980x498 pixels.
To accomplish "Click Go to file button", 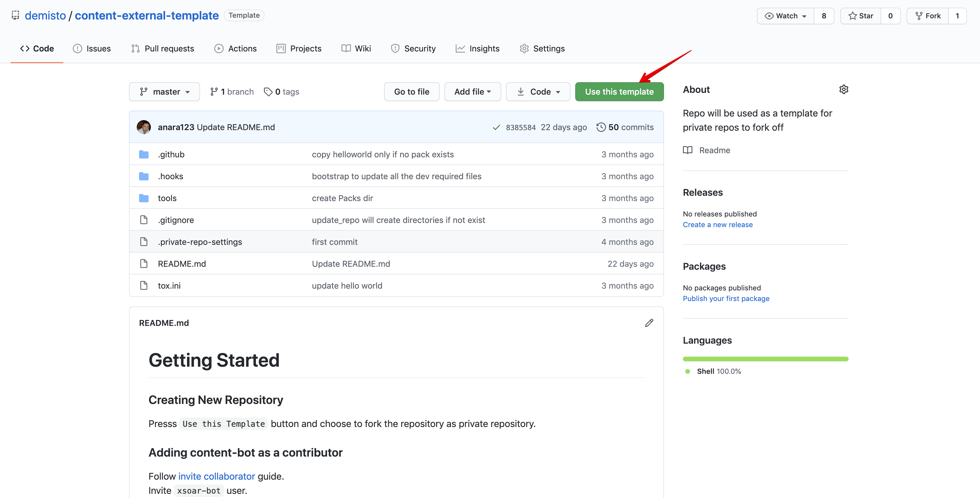I will (x=412, y=92).
